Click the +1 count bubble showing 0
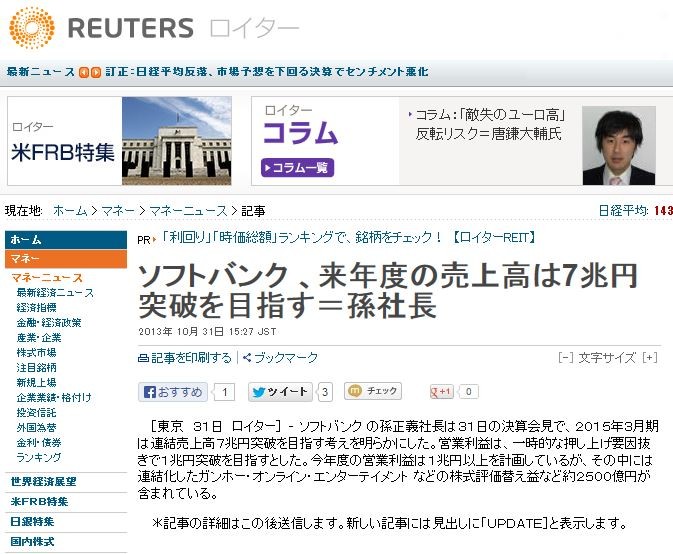Viewport: 673px width, 554px height. tap(468, 391)
